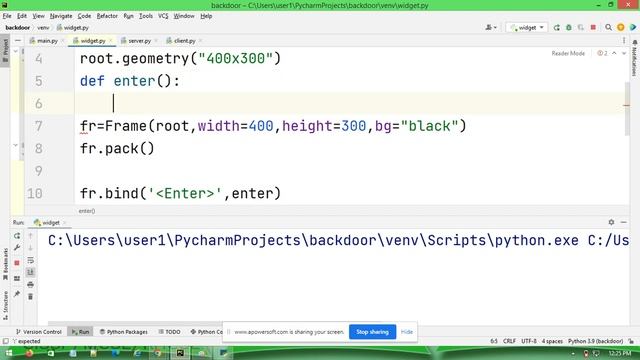
Task: Open Notifications sidebar on right edge
Action: pyautogui.click(x=634, y=58)
